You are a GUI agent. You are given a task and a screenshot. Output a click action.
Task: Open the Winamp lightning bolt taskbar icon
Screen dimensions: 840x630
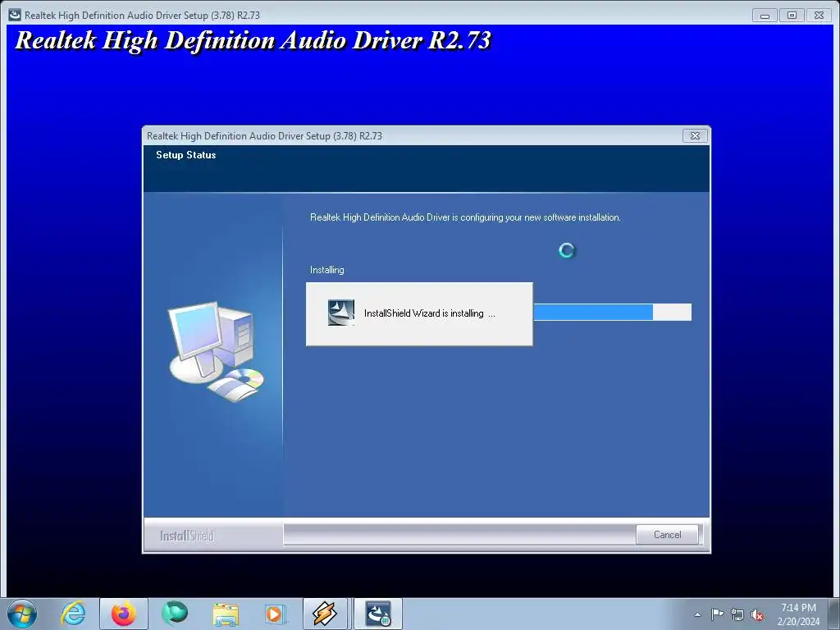[x=325, y=614]
